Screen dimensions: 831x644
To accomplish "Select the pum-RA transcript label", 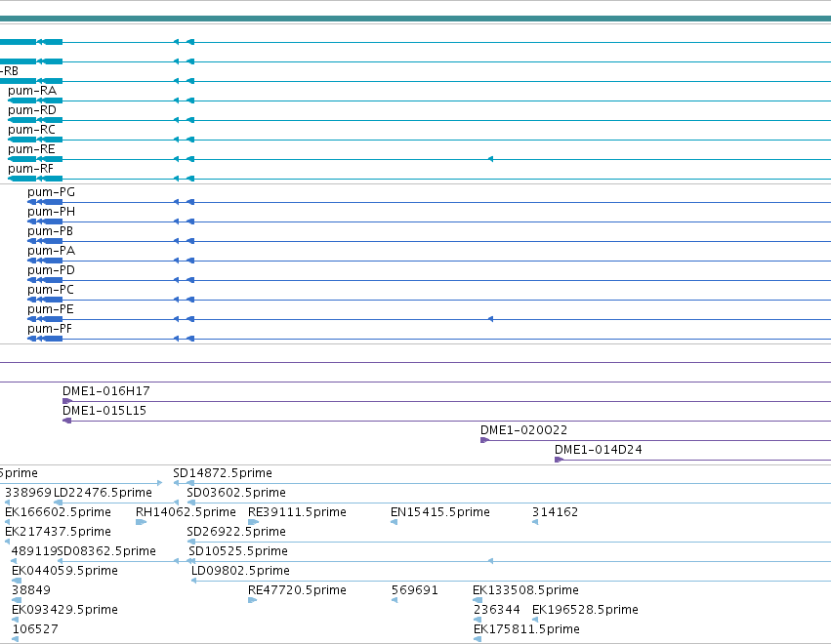I will point(32,91).
